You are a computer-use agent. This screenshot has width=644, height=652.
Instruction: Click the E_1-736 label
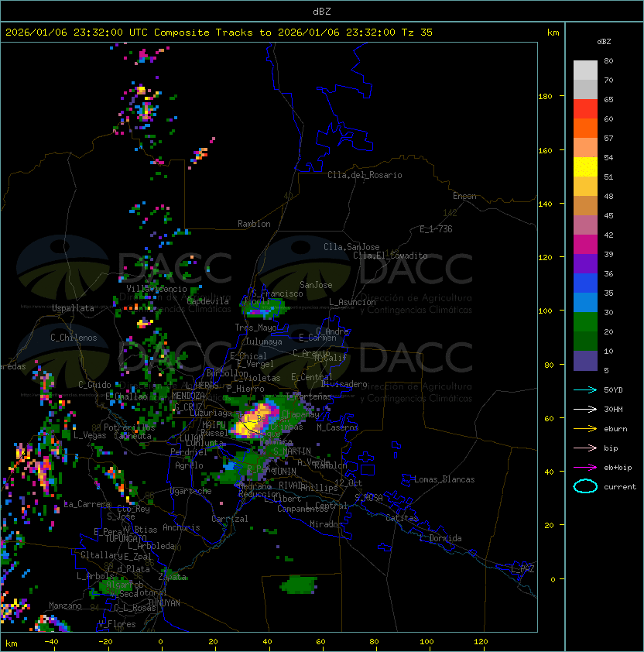(436, 229)
